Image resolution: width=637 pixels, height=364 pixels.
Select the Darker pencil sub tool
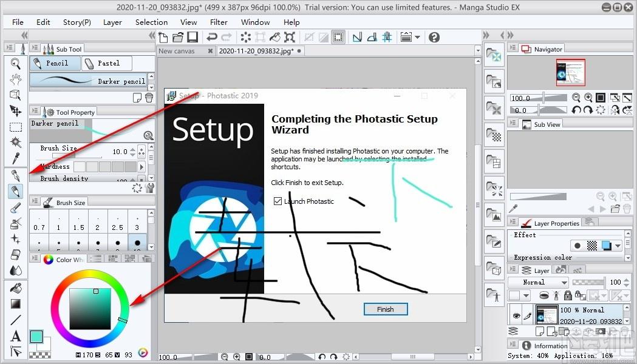(88, 81)
